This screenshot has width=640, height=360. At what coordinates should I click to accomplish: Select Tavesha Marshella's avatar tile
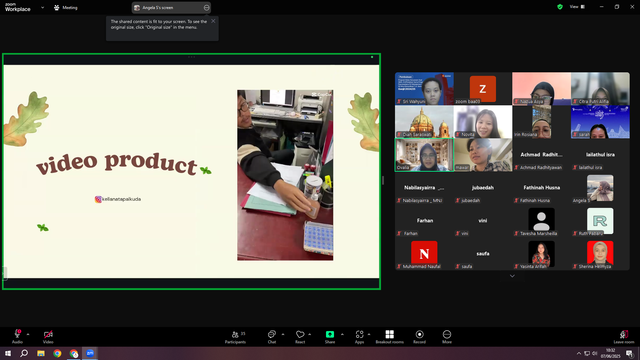[542, 221]
